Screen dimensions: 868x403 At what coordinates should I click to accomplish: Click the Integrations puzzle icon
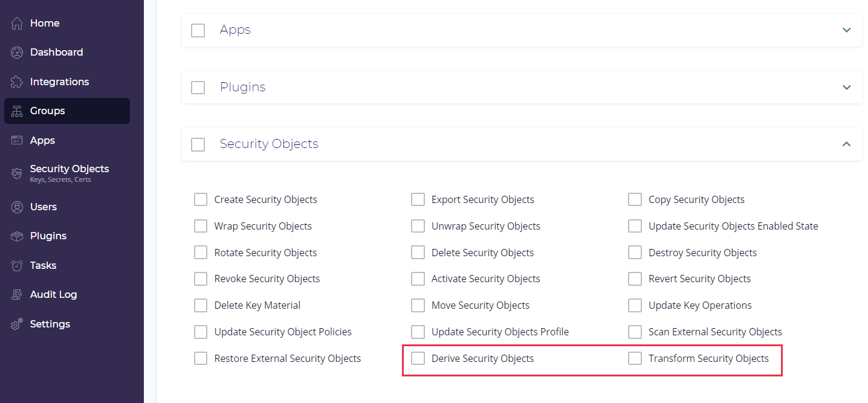coord(17,82)
